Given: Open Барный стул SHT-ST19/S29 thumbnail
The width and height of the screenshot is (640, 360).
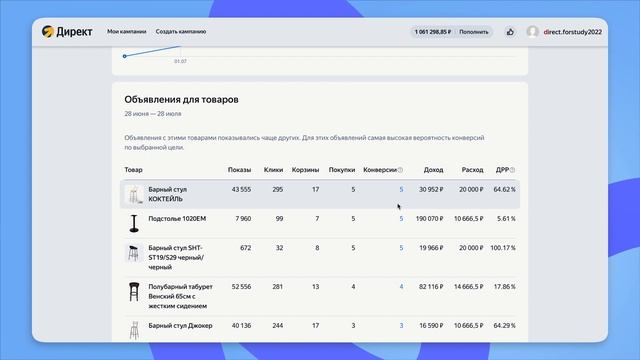Looking at the screenshot, I should point(133,253).
